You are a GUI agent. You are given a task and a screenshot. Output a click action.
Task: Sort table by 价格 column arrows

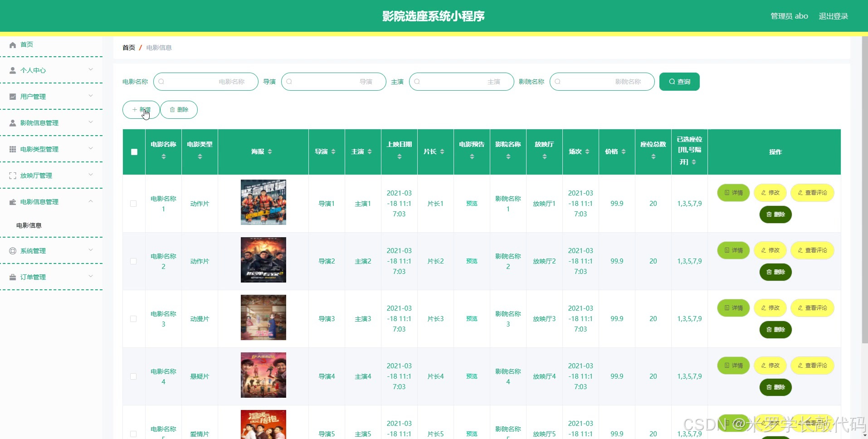tap(624, 151)
